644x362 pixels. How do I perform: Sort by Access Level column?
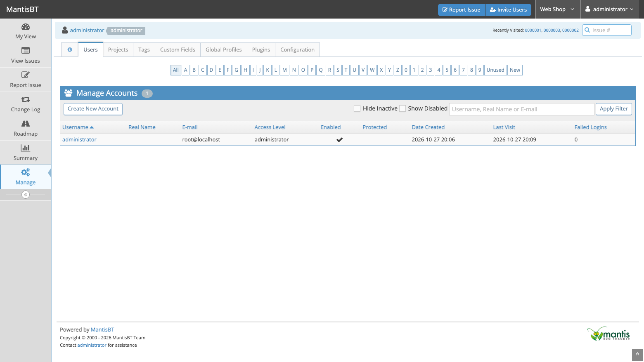(270, 127)
